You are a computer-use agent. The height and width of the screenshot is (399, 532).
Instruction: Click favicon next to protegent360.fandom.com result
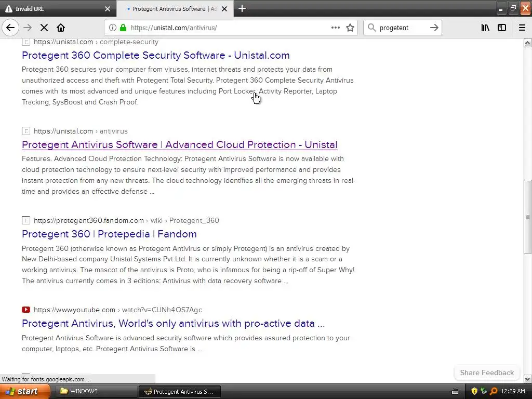point(26,220)
